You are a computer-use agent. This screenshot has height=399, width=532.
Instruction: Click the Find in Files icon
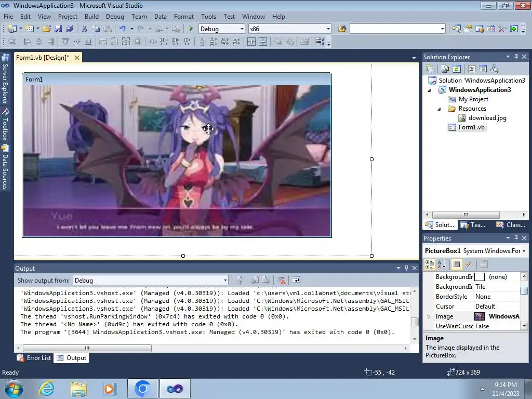pyautogui.click(x=342, y=29)
